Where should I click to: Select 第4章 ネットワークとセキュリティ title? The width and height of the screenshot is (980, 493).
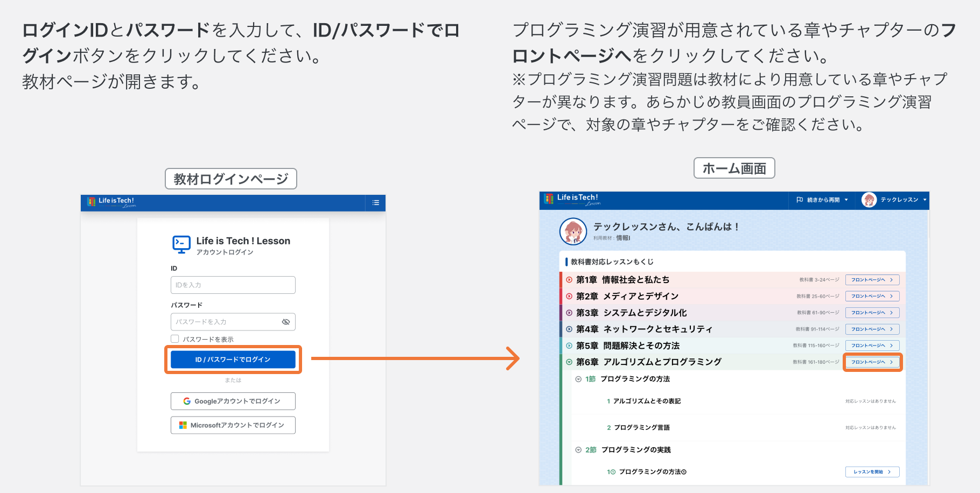(x=645, y=329)
